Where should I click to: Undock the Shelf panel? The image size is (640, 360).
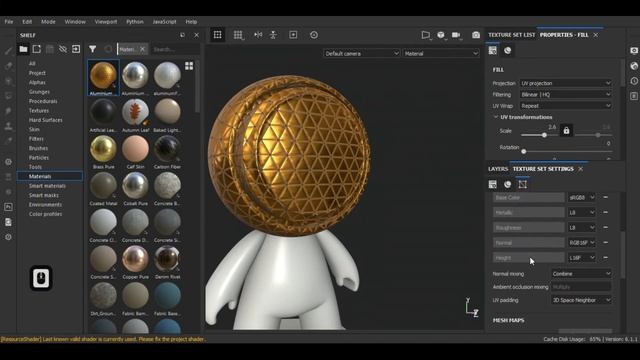[182, 35]
